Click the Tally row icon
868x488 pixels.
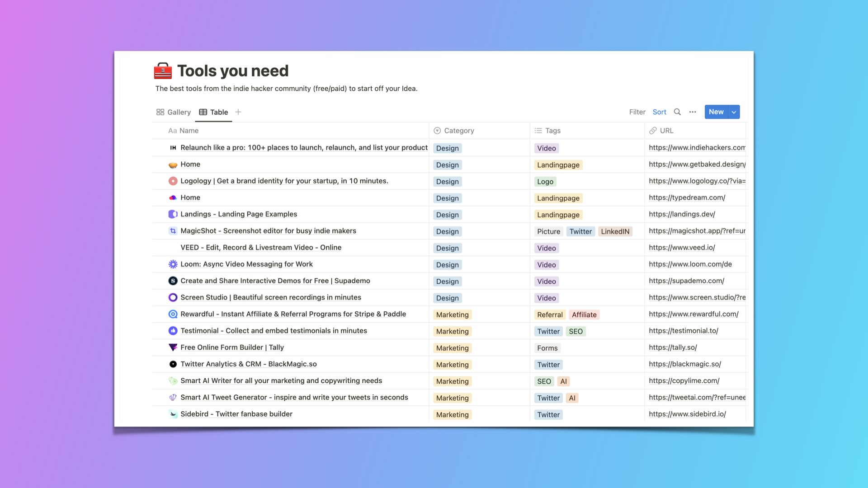tap(173, 347)
